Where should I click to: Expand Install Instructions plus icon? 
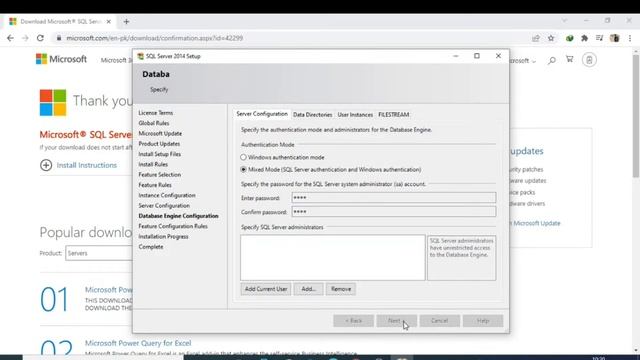click(x=46, y=165)
